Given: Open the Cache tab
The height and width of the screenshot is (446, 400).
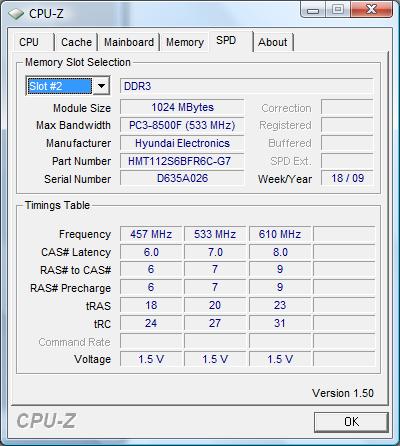Looking at the screenshot, I should coord(76,42).
